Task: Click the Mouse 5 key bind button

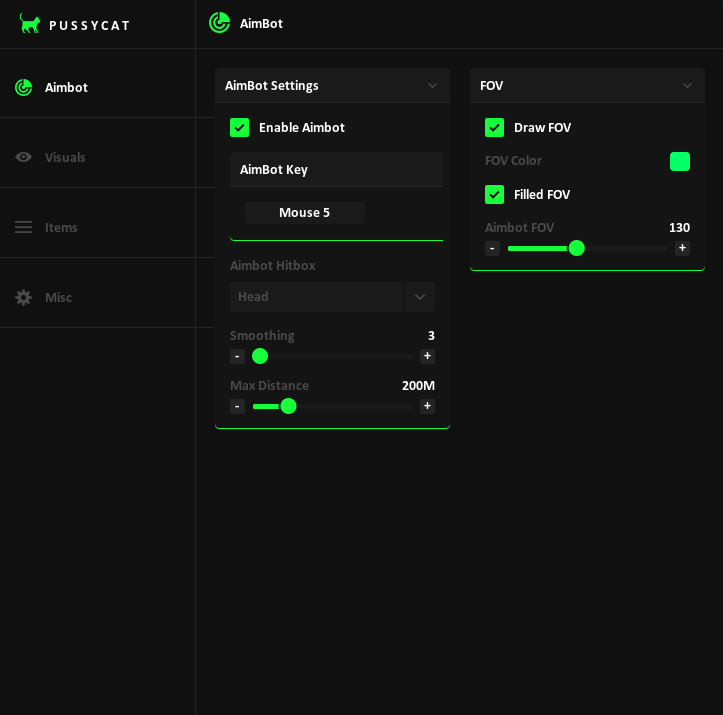Action: click(304, 212)
